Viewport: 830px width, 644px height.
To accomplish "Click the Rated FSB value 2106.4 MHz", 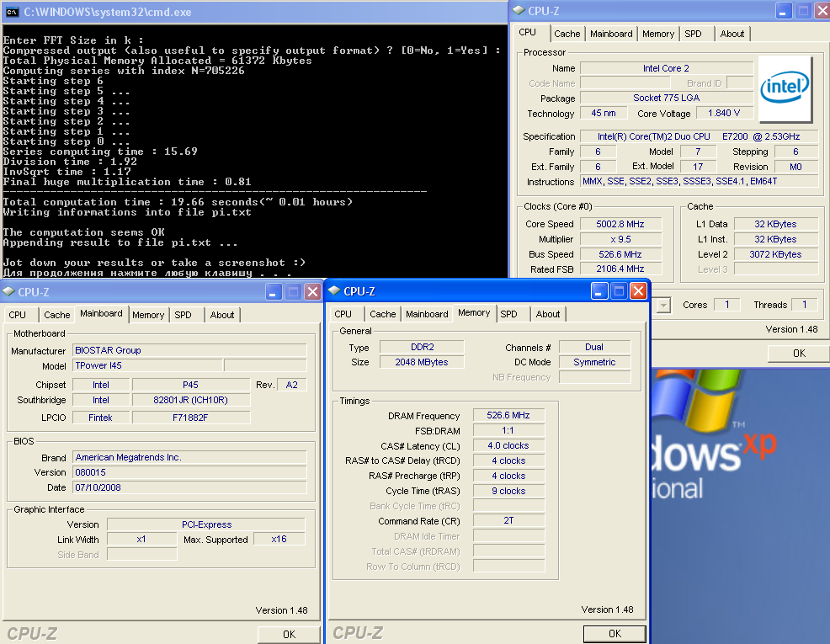I will pyautogui.click(x=620, y=269).
